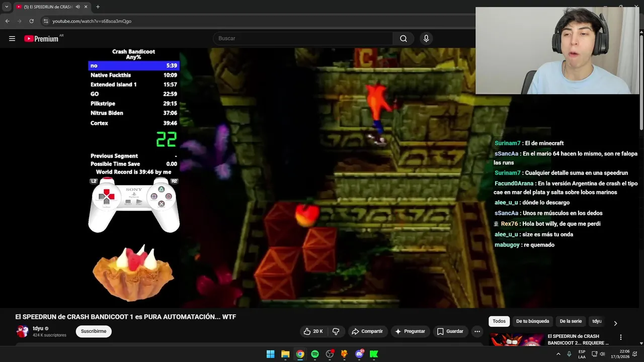Open File Explorer from taskbar
The width and height of the screenshot is (644, 362).
pyautogui.click(x=285, y=354)
